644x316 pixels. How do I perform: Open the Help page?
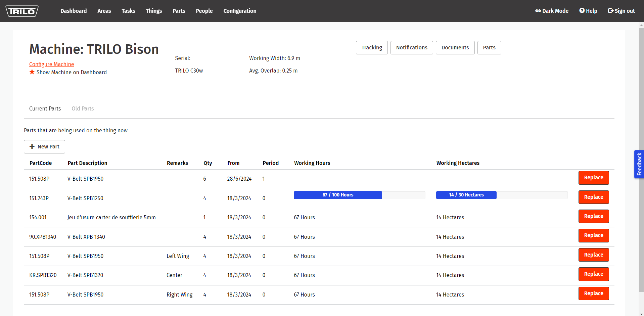[588, 11]
